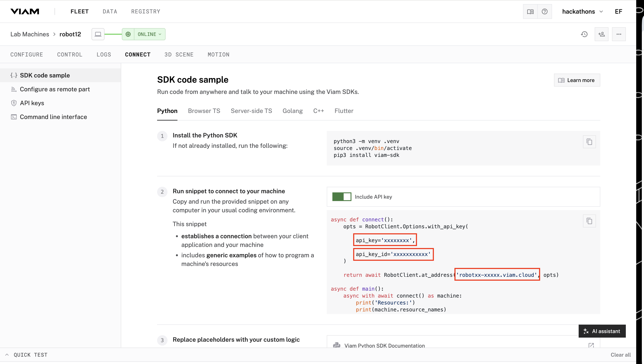Click the 'pip3 install viam-sdk' command line
The image size is (644, 364).
pyautogui.click(x=367, y=155)
